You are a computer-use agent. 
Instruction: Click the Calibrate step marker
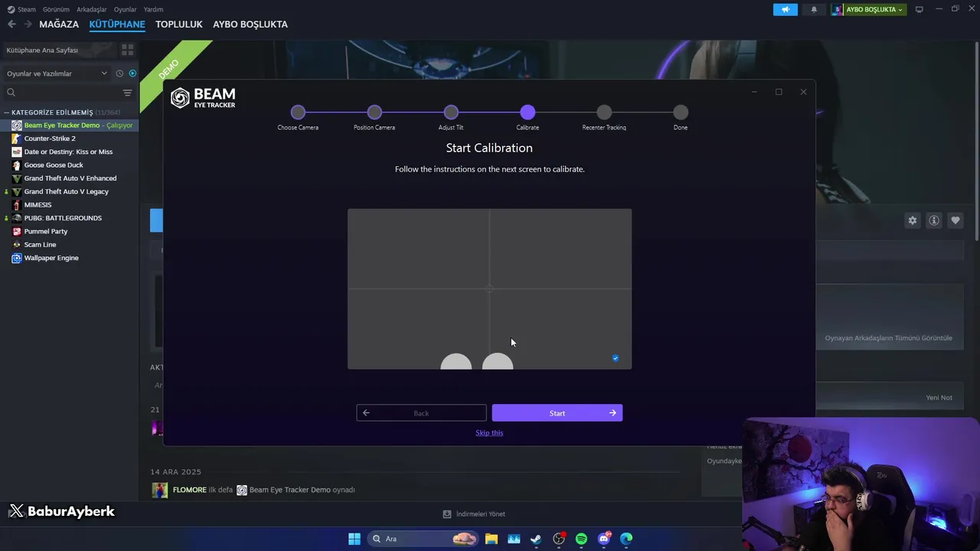528,112
